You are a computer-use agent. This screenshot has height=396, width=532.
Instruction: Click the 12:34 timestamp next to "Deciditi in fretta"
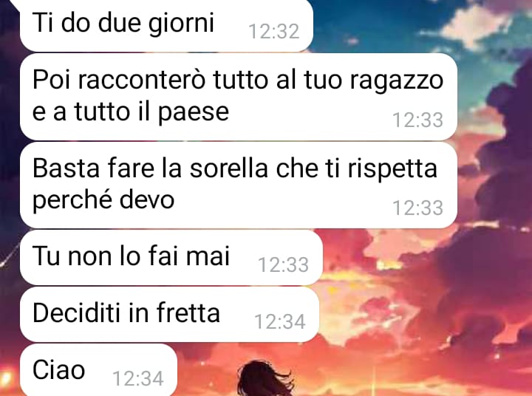(280, 321)
